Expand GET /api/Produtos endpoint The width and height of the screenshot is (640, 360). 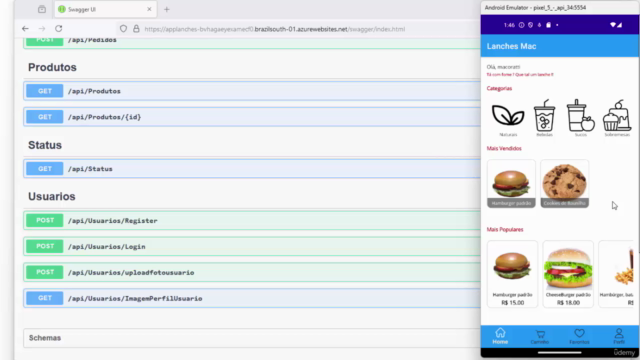click(x=252, y=91)
